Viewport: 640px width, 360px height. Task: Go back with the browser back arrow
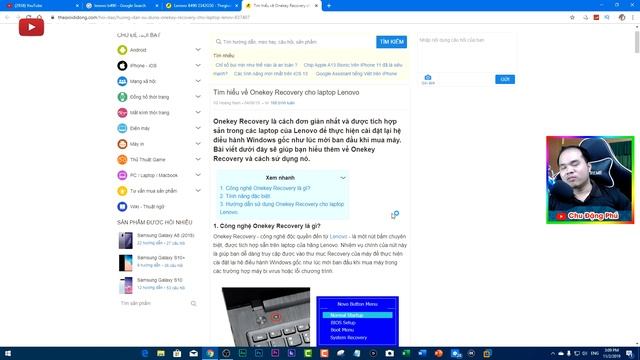point(7,18)
